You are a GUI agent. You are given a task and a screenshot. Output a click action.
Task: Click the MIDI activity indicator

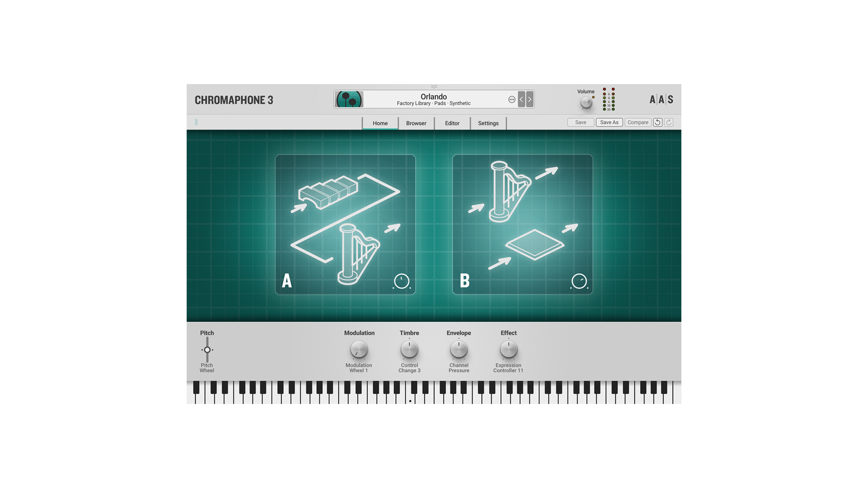pos(196,123)
